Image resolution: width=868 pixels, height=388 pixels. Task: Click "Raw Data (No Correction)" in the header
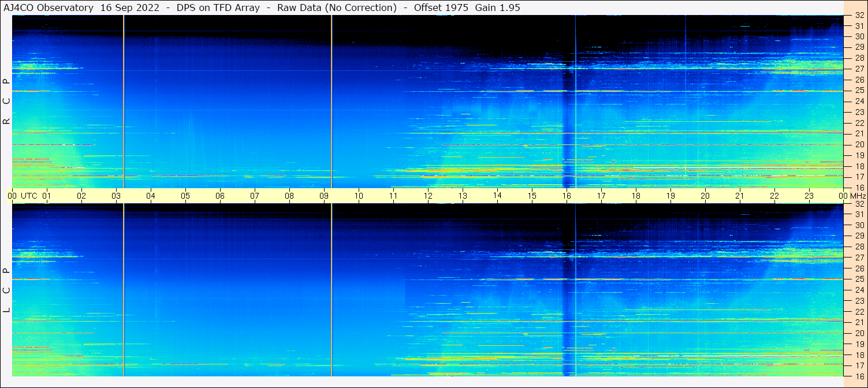coord(337,8)
